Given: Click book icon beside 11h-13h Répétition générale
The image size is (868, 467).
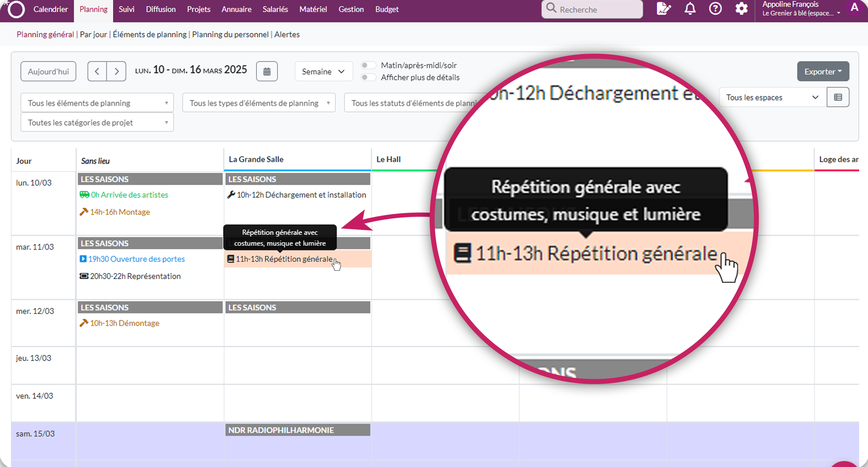Looking at the screenshot, I should 230,259.
